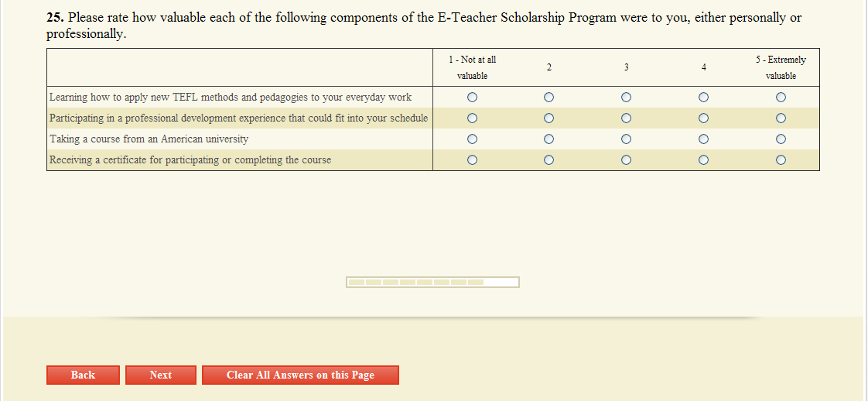Screen dimensions: 868x401
Task: Rate 'Receiving a certificate' as 2
Action: tap(549, 160)
